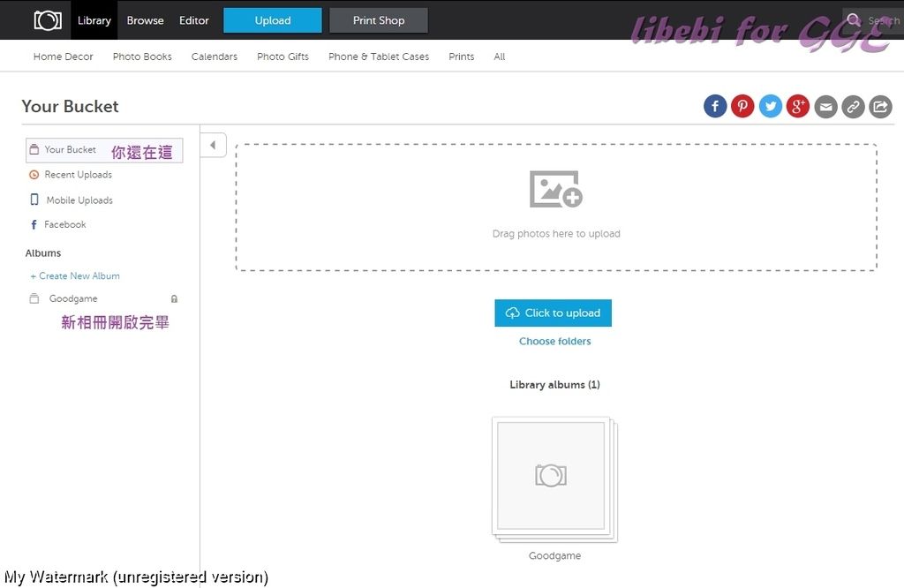The width and height of the screenshot is (904, 588).
Task: Share bucket via Twitter icon
Action: point(771,107)
